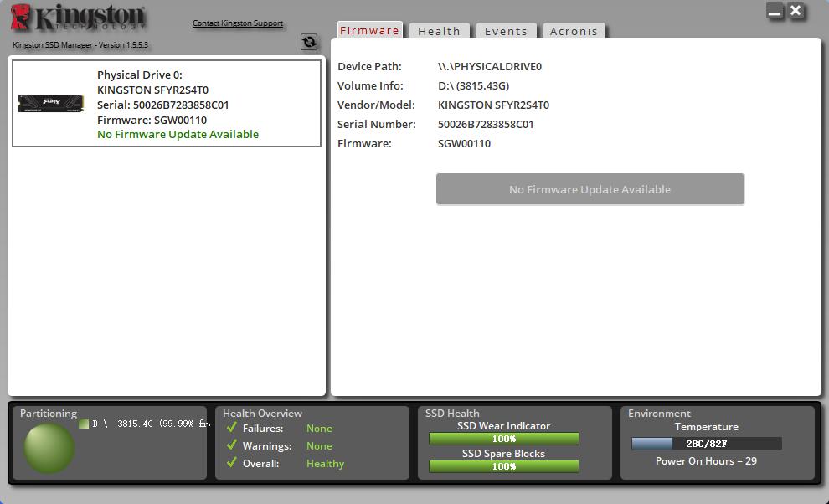This screenshot has width=829, height=504.
Task: Click the refresh devices icon
Action: (309, 41)
